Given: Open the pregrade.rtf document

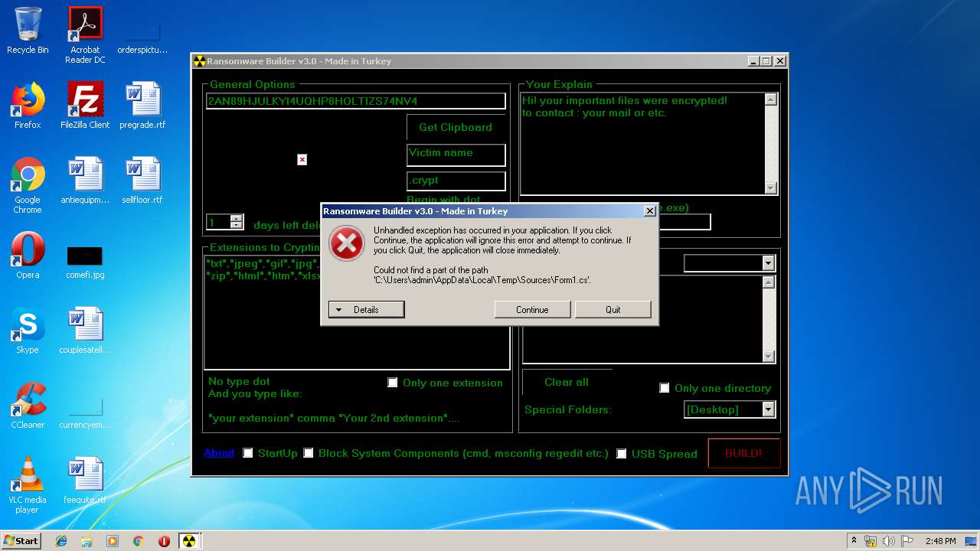Looking at the screenshot, I should click(x=142, y=106).
